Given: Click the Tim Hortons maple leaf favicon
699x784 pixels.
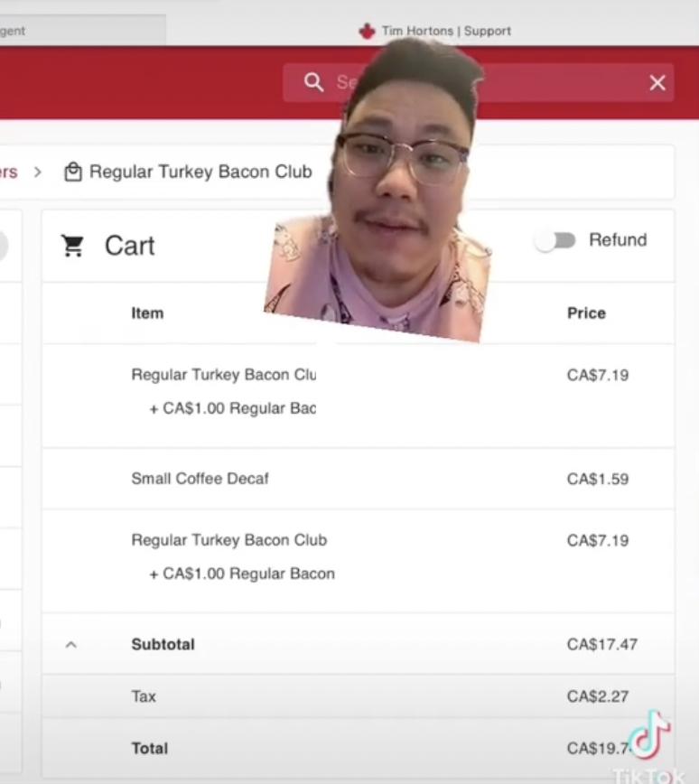Looking at the screenshot, I should pos(367,31).
